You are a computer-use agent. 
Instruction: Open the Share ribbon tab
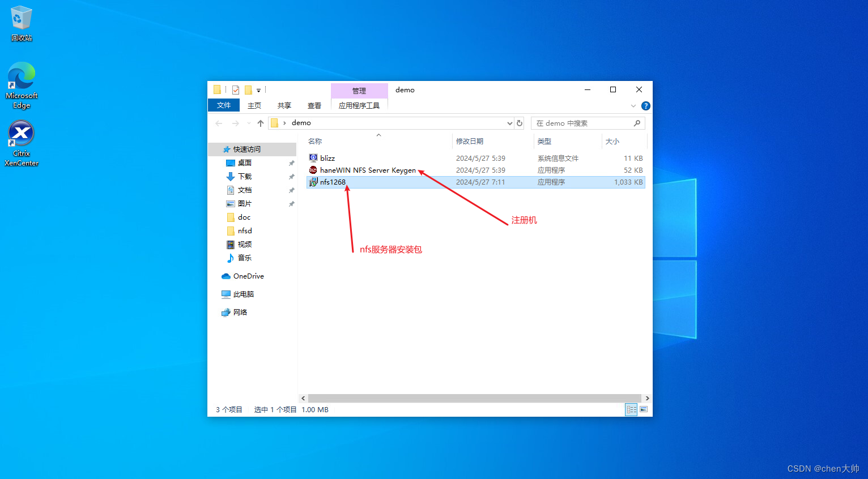pos(284,106)
